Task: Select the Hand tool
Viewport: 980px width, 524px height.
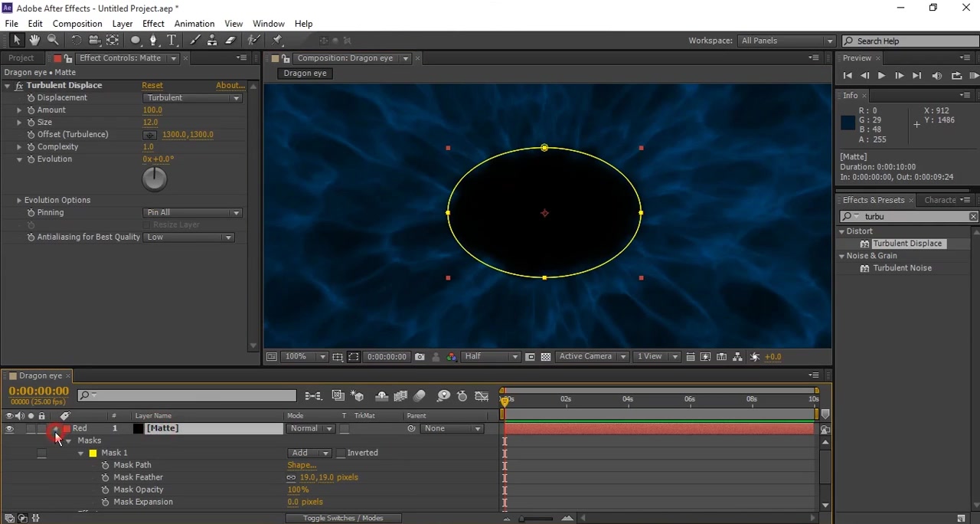Action: [34, 41]
